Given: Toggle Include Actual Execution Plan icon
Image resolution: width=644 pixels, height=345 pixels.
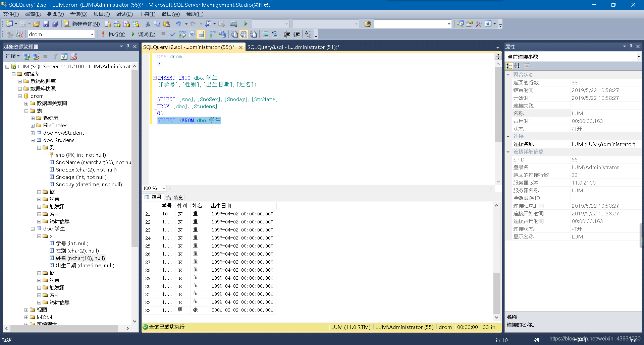Looking at the screenshot, I should pyautogui.click(x=213, y=34).
